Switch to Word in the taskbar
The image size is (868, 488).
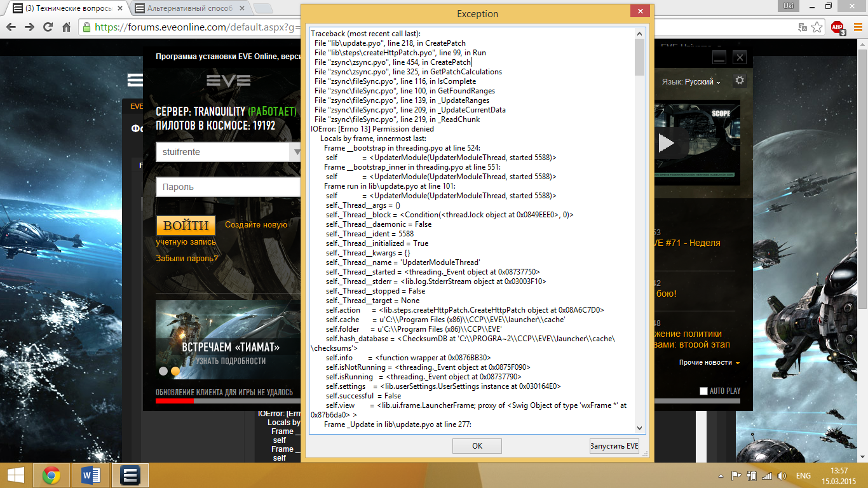(x=92, y=475)
